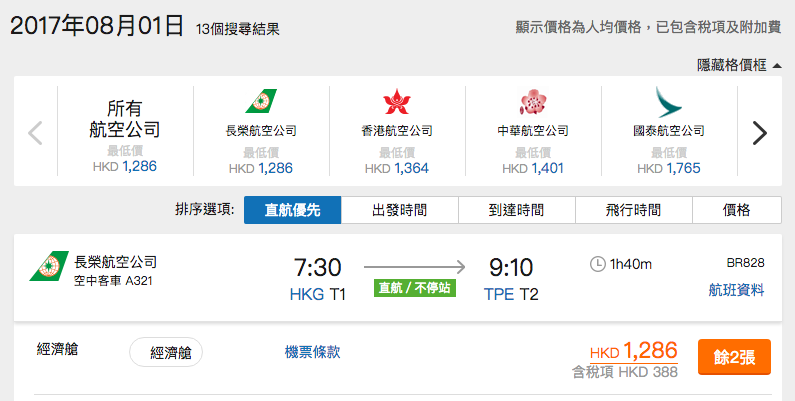The width and height of the screenshot is (795, 401).
Task: Show previous airlines with left arrow
Action: point(35,133)
